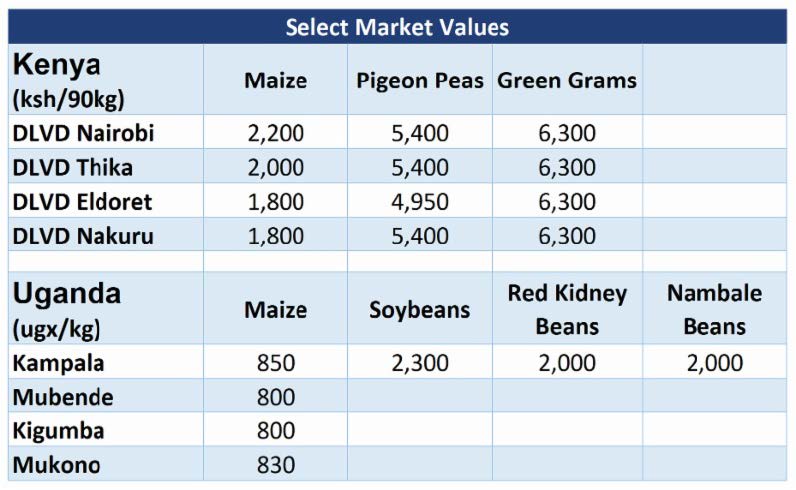Select the DLVD Thika row label
Image resolution: width=796 pixels, height=490 pixels.
click(73, 168)
